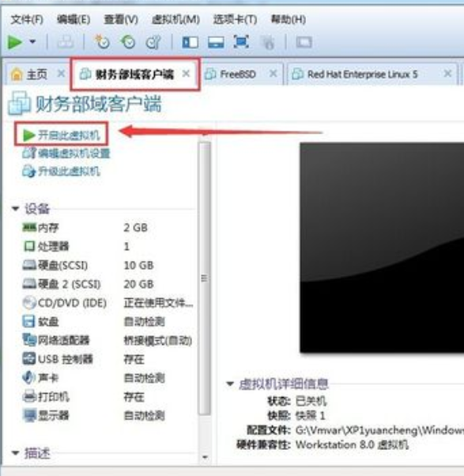Click the 财务部域客户端 page heading icon

click(20, 104)
